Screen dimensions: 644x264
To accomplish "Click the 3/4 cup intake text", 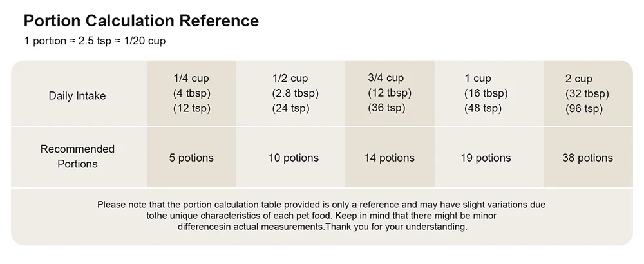I will coord(386,78).
